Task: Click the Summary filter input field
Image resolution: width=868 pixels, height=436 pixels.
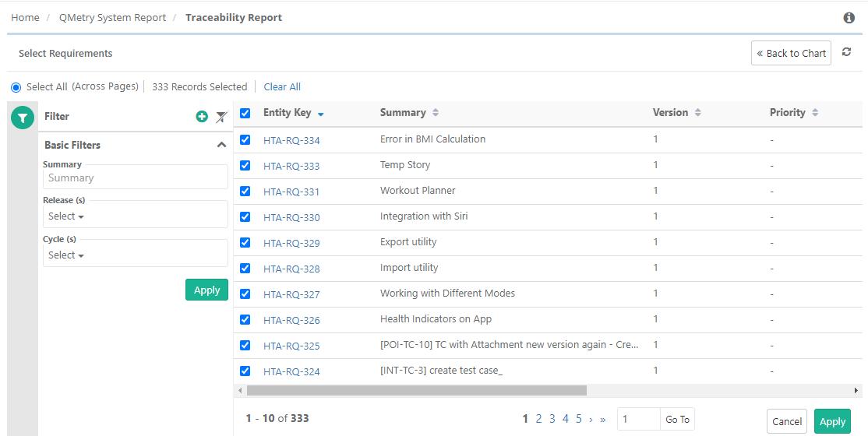Action: pos(135,178)
